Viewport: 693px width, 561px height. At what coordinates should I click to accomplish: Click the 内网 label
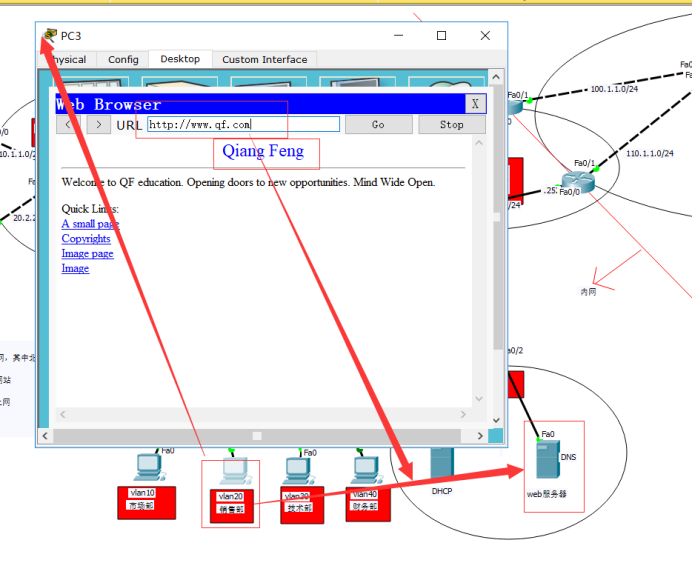pos(588,292)
